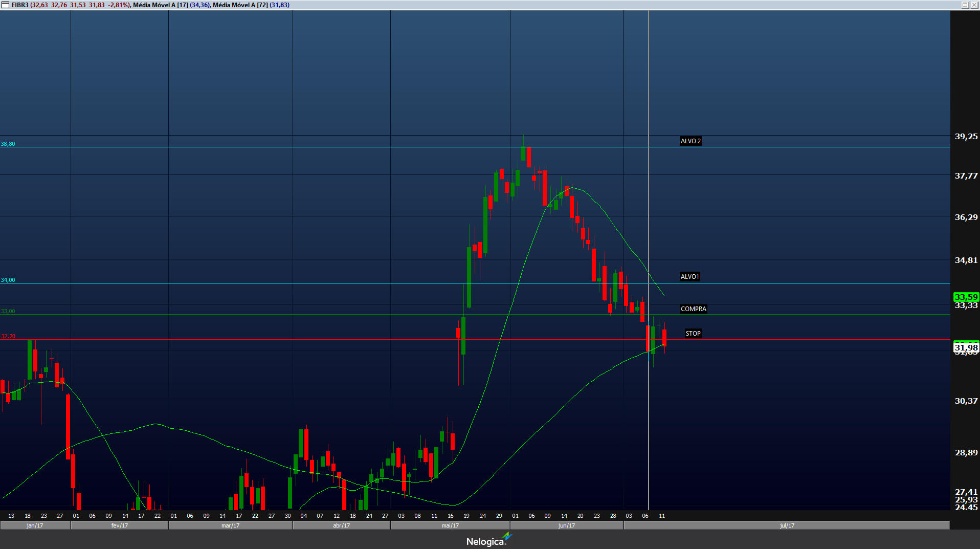Select the COMPRA text label
Screen dimensions: 980x549
click(693, 309)
